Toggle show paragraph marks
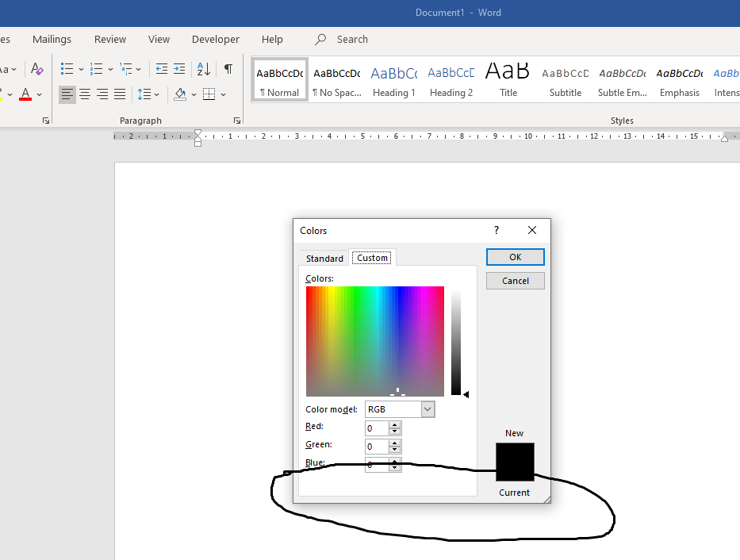 (228, 69)
